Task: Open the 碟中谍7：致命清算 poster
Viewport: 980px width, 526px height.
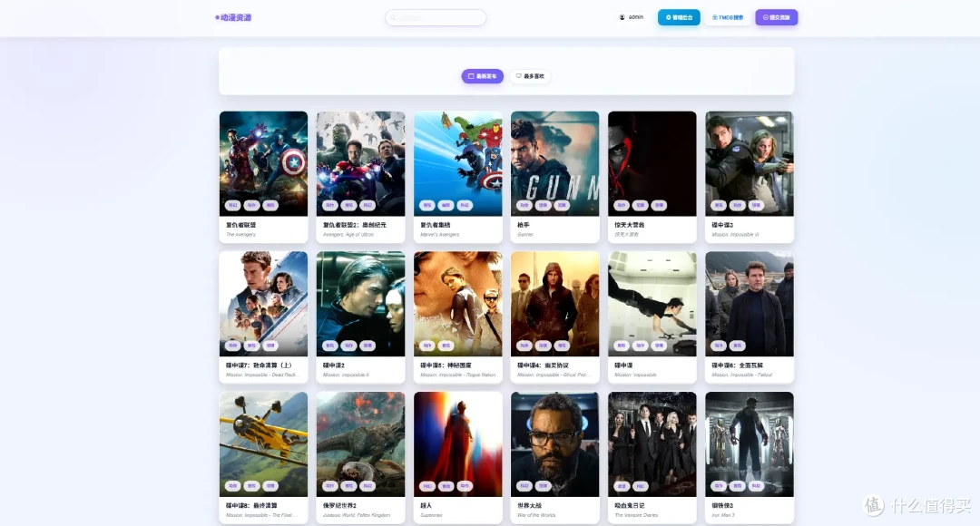Action: click(263, 304)
